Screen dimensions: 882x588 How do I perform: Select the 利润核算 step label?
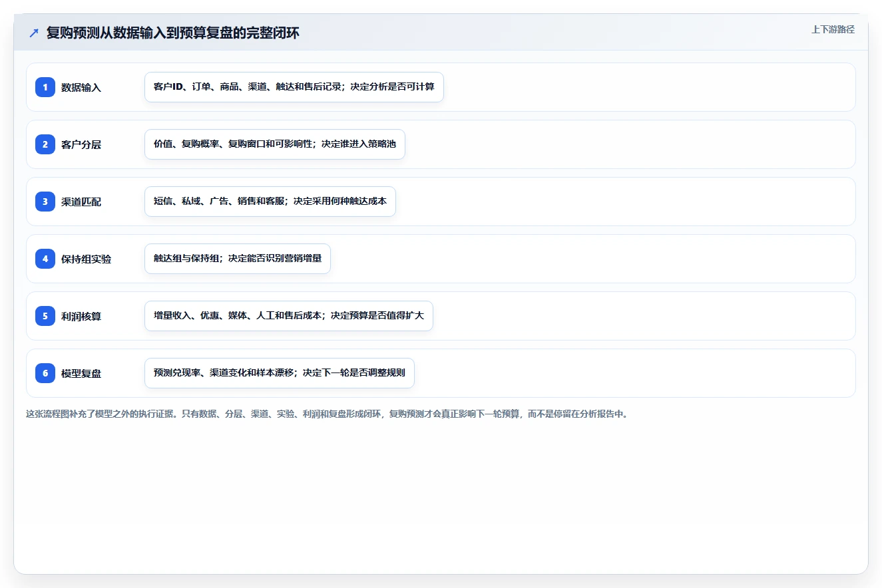(81, 316)
